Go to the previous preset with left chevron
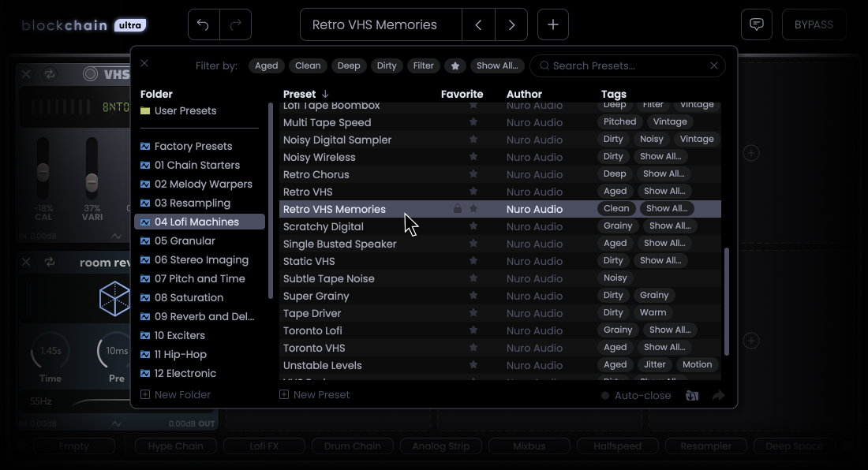868x470 pixels. pyautogui.click(x=478, y=25)
